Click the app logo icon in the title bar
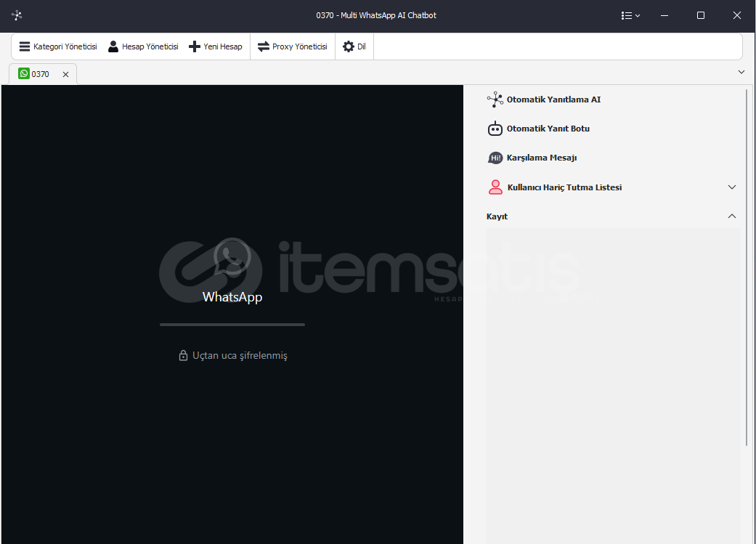756x544 pixels. click(x=17, y=15)
